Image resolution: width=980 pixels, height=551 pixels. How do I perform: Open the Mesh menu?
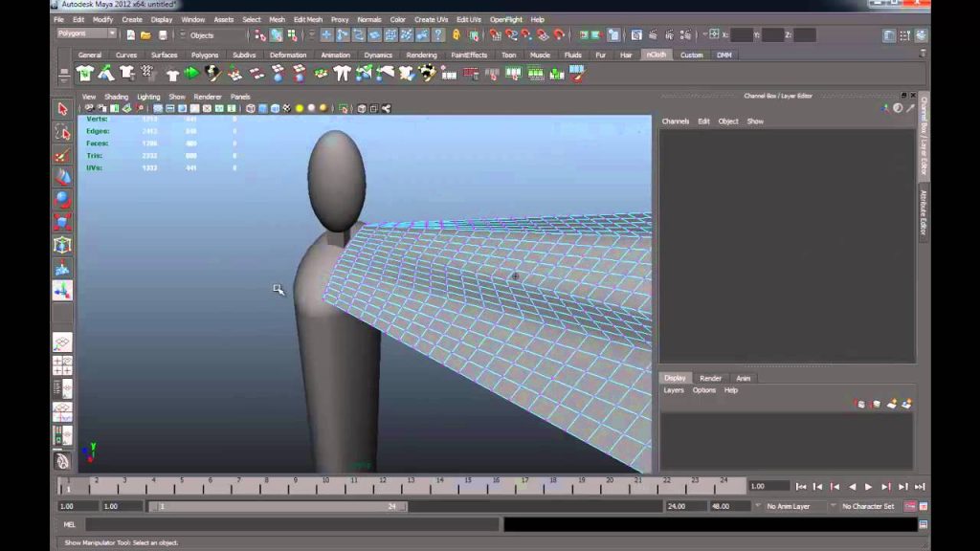[277, 19]
